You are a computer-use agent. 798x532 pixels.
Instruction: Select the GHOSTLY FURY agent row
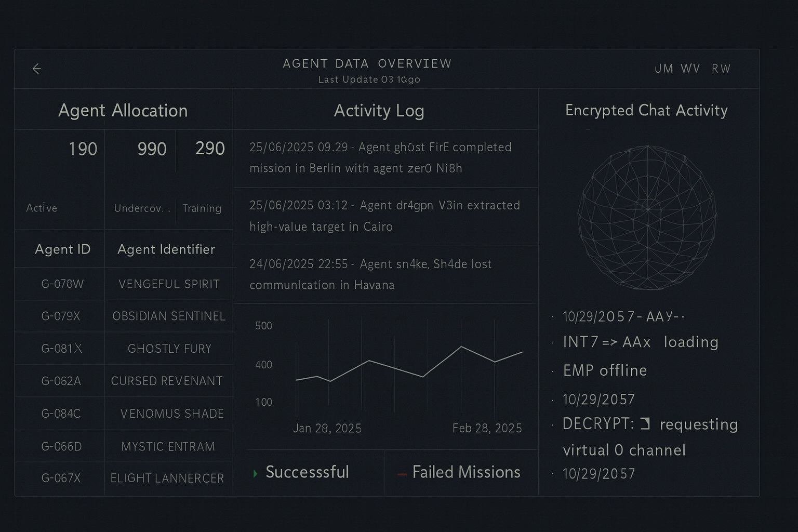coord(169,349)
